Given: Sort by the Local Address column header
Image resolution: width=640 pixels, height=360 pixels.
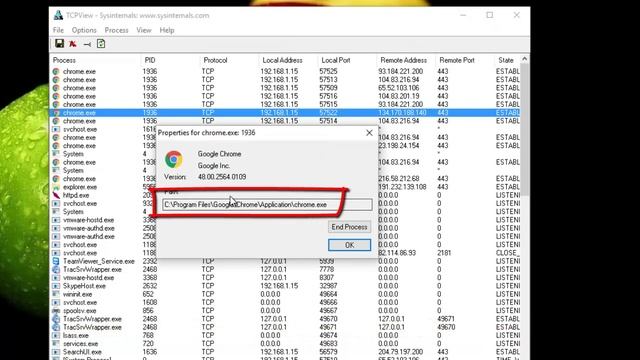Looking at the screenshot, I should click(288, 60).
